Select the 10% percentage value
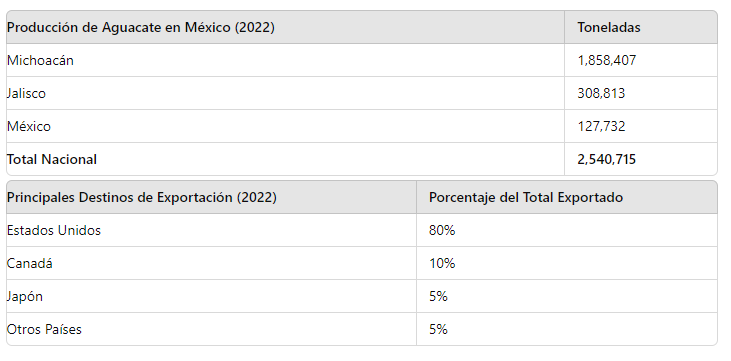The height and width of the screenshot is (361, 731). click(442, 264)
